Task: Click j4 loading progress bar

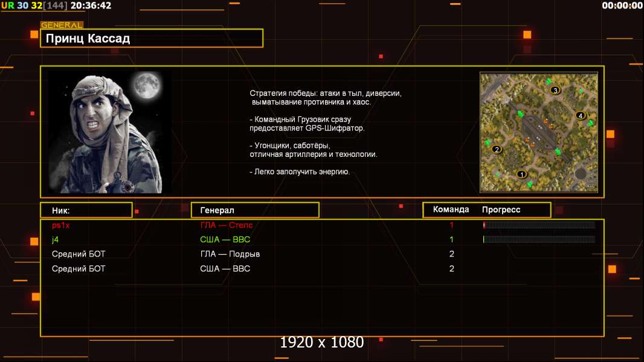Action: coord(539,240)
